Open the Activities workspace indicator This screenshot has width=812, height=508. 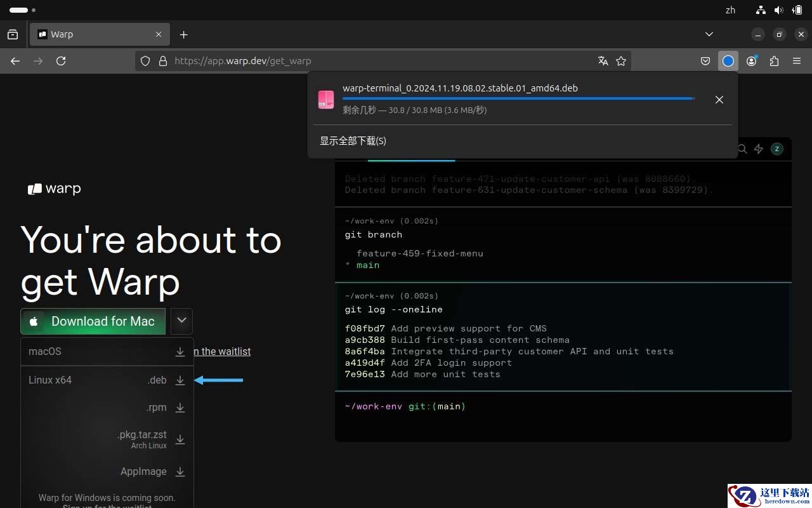pyautogui.click(x=22, y=10)
